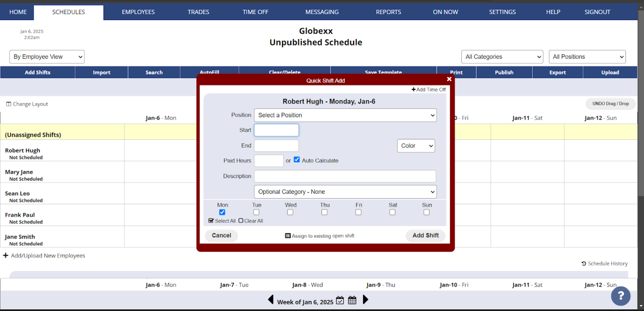
Task: Open the REPORTS tab
Action: (388, 12)
